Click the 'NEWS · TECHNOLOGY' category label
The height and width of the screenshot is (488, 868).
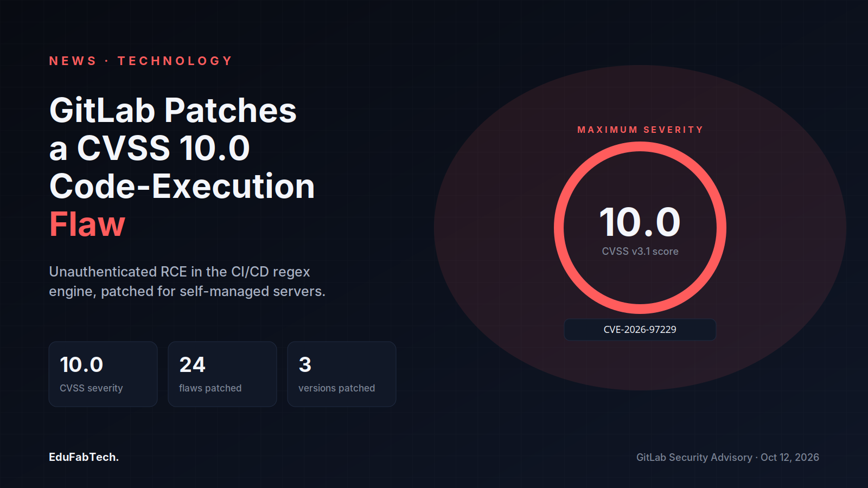coord(141,61)
